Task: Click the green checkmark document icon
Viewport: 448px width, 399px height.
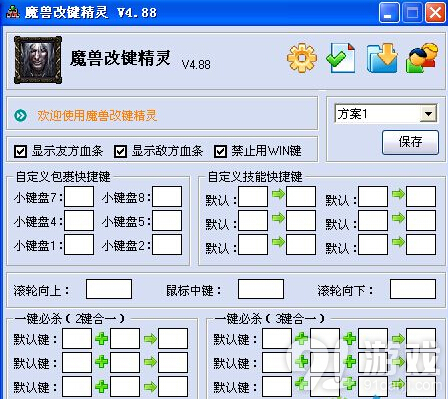Action: coord(341,58)
